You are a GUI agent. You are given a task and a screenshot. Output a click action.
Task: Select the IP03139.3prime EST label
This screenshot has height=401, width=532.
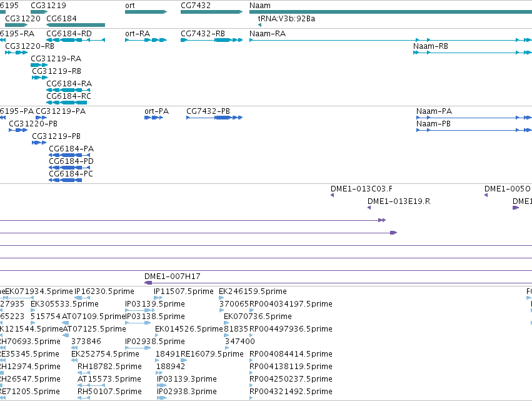click(x=187, y=379)
